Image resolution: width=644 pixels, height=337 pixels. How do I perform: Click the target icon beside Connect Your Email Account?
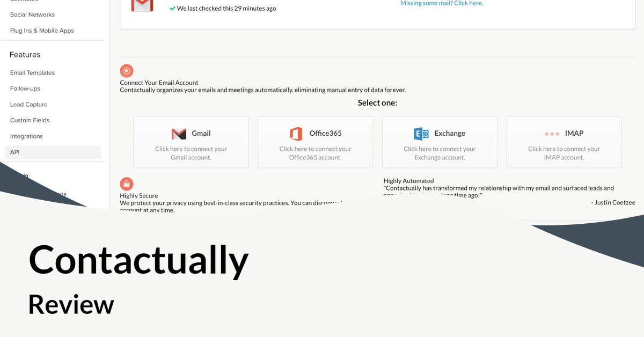coord(127,70)
